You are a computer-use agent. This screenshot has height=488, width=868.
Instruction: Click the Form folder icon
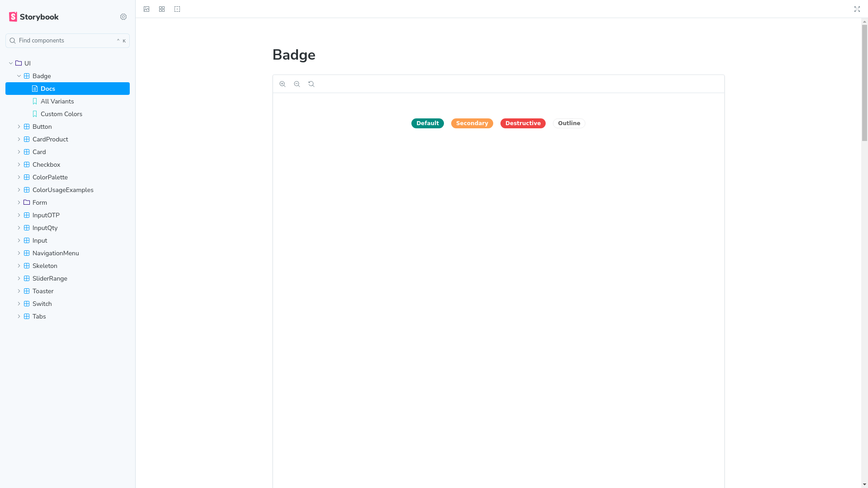(27, 202)
